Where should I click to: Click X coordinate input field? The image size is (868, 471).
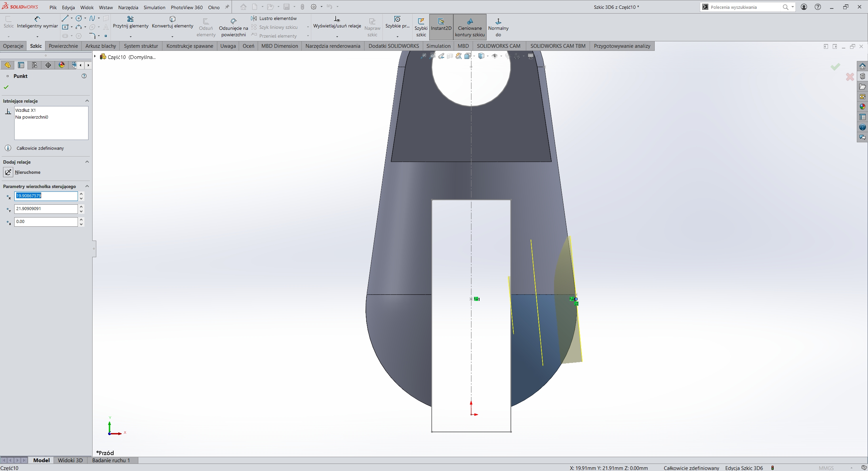coord(46,196)
